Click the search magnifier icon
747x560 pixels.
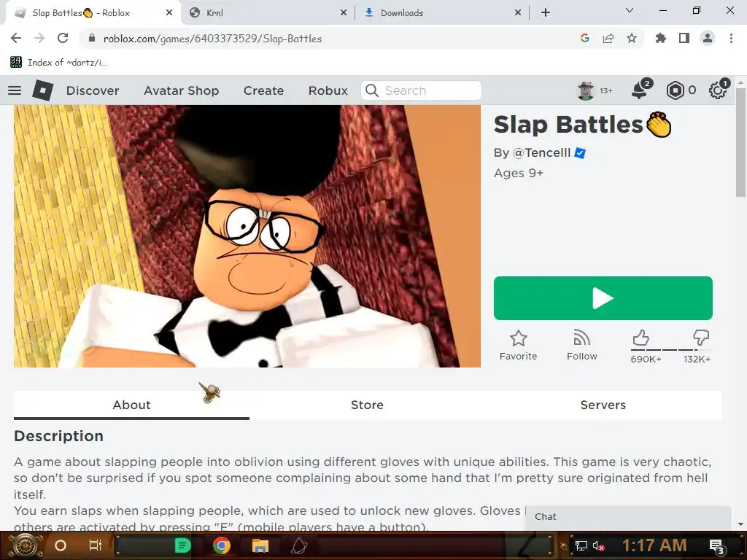372,90
